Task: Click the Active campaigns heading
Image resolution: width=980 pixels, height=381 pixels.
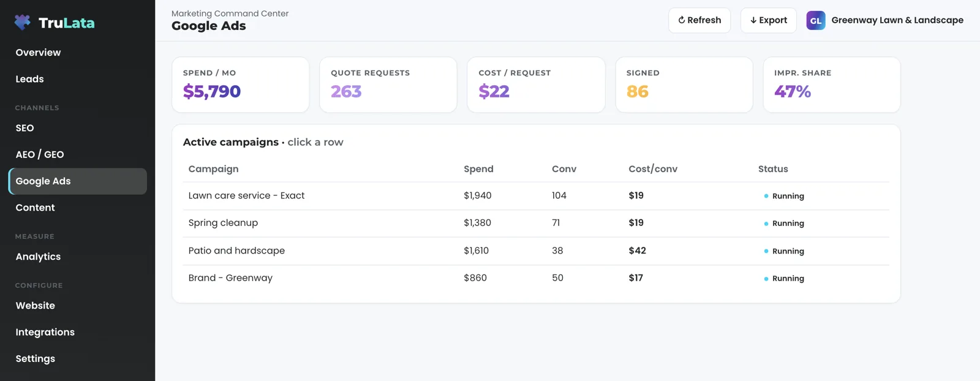Action: click(x=231, y=142)
